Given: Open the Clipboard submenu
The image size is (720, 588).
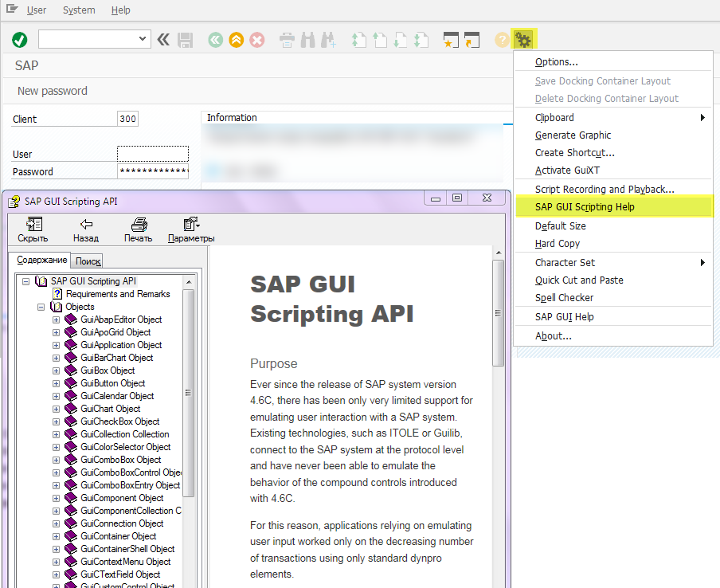Looking at the screenshot, I should (613, 118).
